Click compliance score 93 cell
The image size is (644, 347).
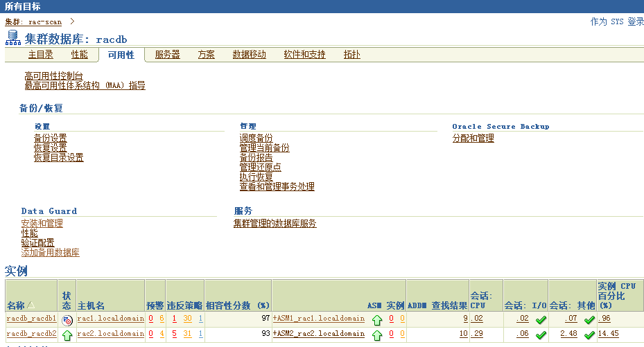[x=238, y=335]
